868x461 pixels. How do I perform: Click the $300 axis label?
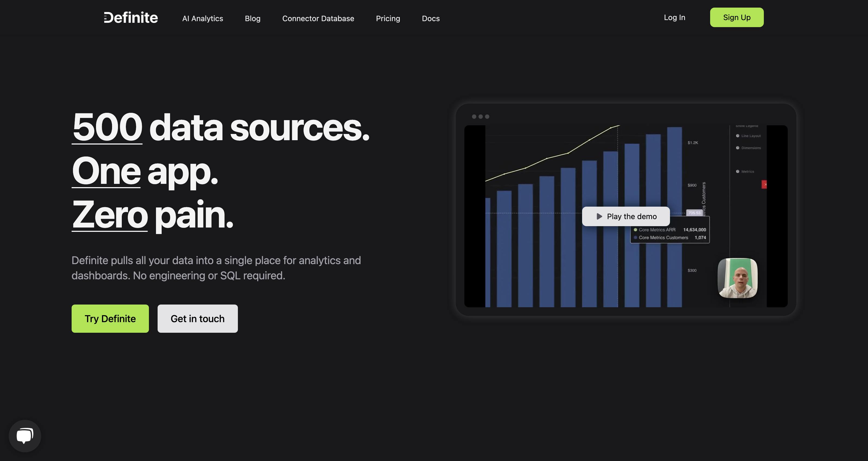692,271
